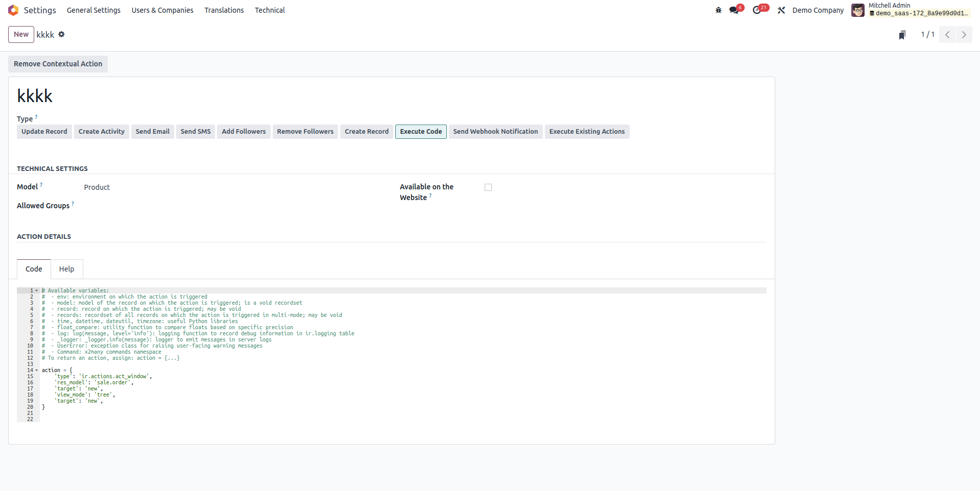Click the Settings app title
The height and width of the screenshot is (491, 980).
point(40,10)
